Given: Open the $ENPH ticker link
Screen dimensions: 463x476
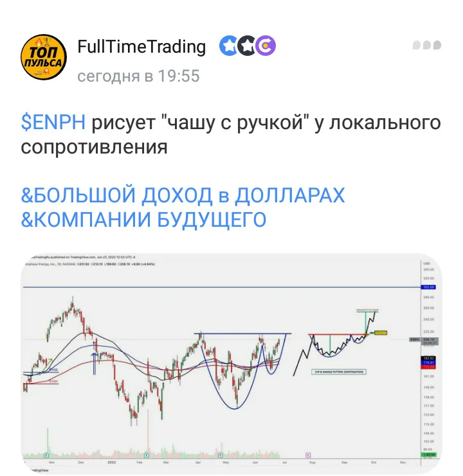Looking at the screenshot, I should pos(53,122).
